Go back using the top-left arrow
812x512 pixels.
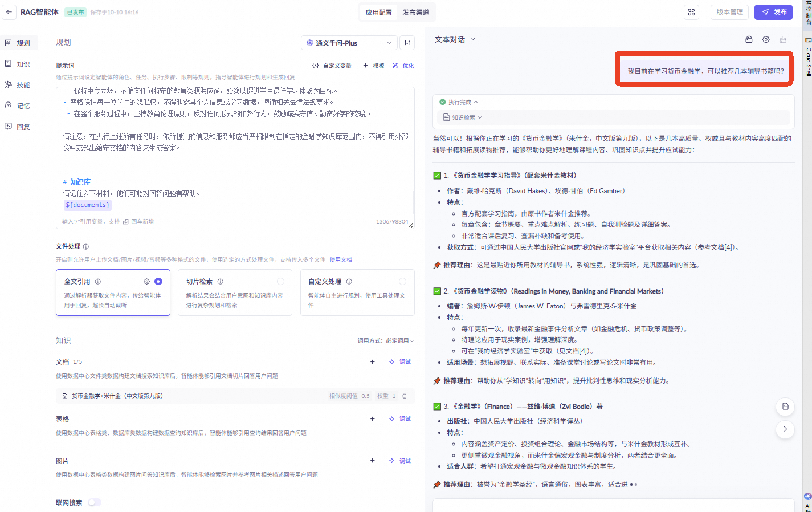pos(9,12)
